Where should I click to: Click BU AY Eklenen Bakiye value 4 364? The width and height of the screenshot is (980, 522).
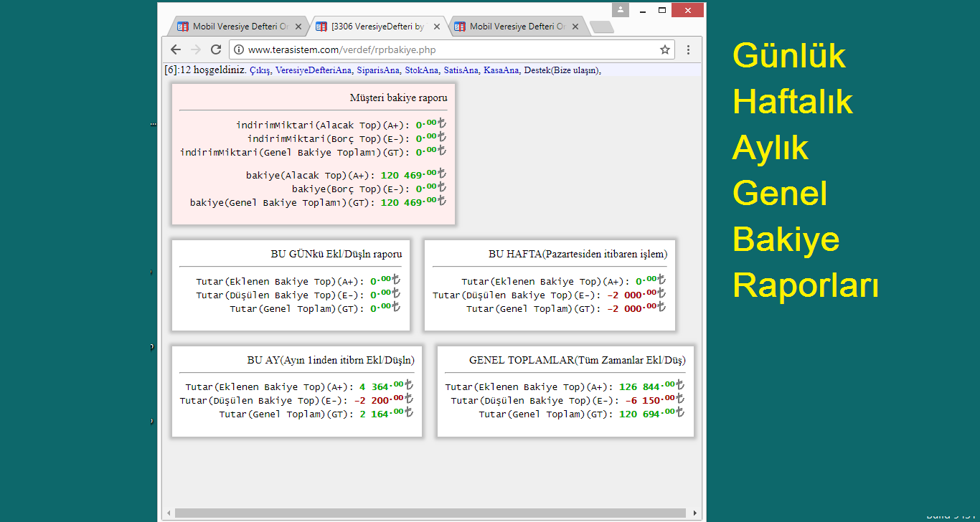(387, 386)
